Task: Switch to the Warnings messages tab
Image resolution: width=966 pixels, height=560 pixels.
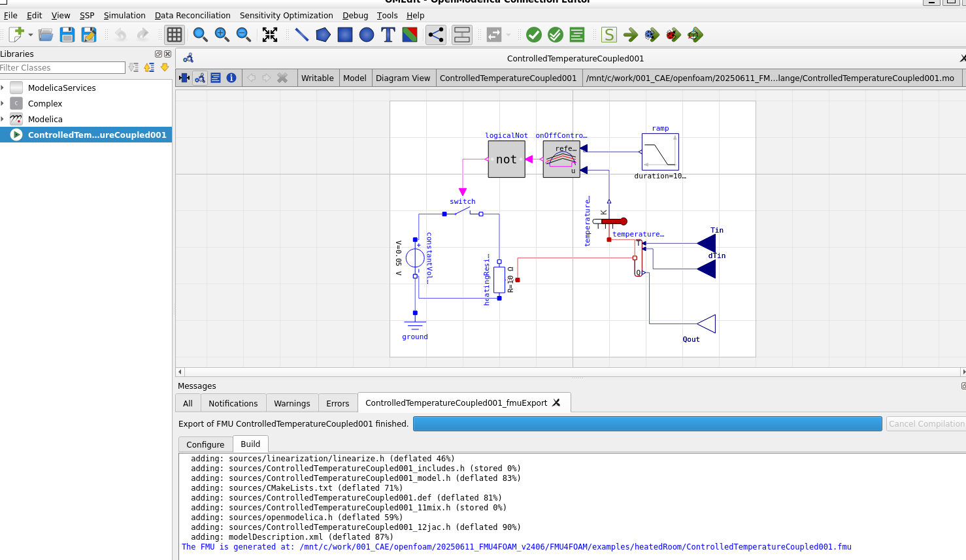Action: point(291,403)
